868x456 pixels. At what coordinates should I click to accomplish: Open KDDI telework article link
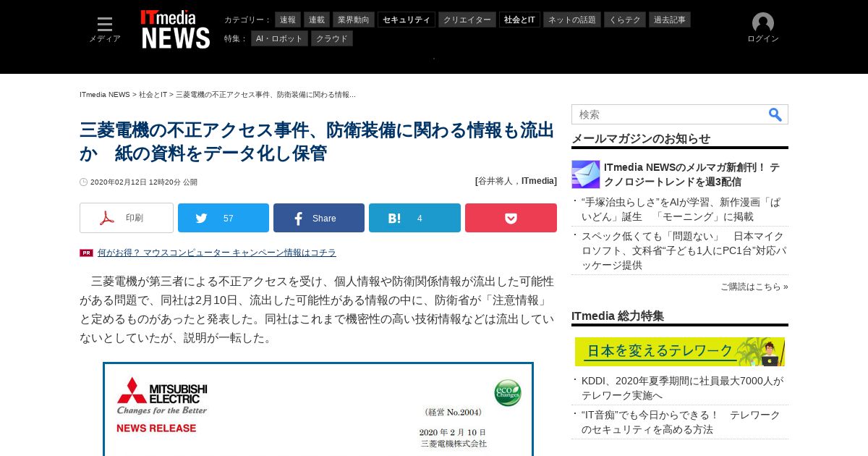pyautogui.click(x=683, y=388)
